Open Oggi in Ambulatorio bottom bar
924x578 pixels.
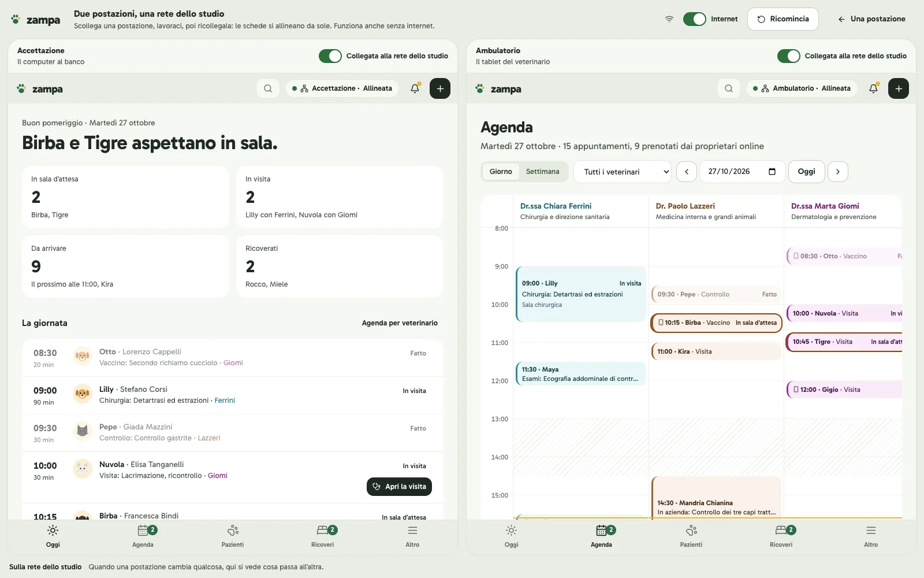(512, 536)
